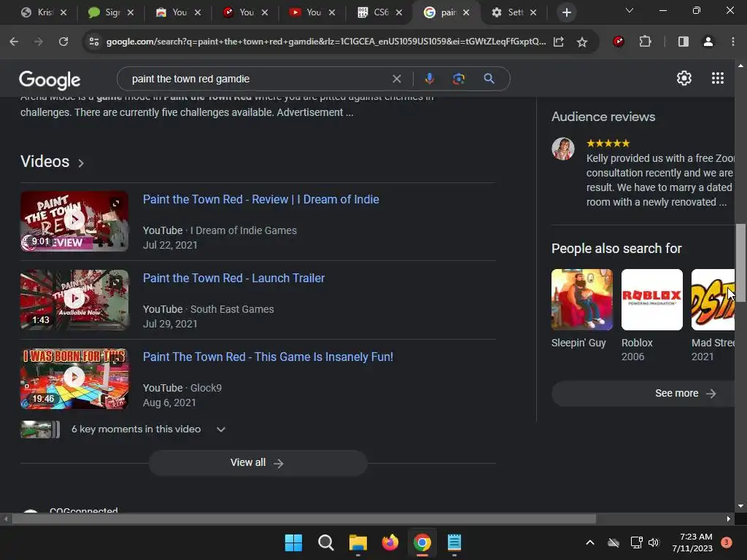Open Roblox suggestion image

coord(651,300)
